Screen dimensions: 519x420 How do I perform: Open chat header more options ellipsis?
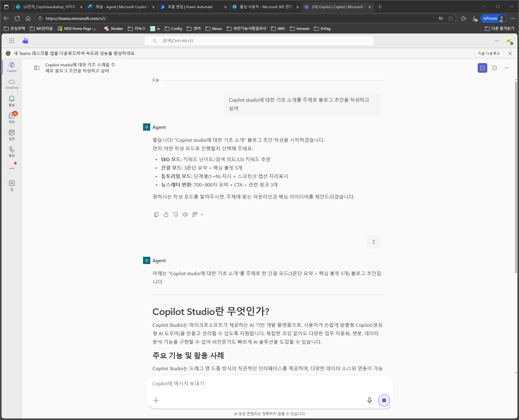(x=507, y=68)
